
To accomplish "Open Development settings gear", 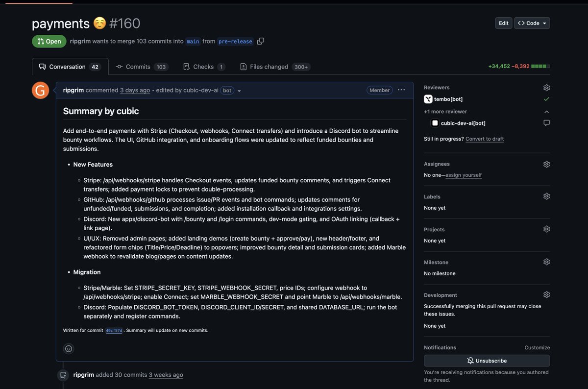I will (546, 295).
